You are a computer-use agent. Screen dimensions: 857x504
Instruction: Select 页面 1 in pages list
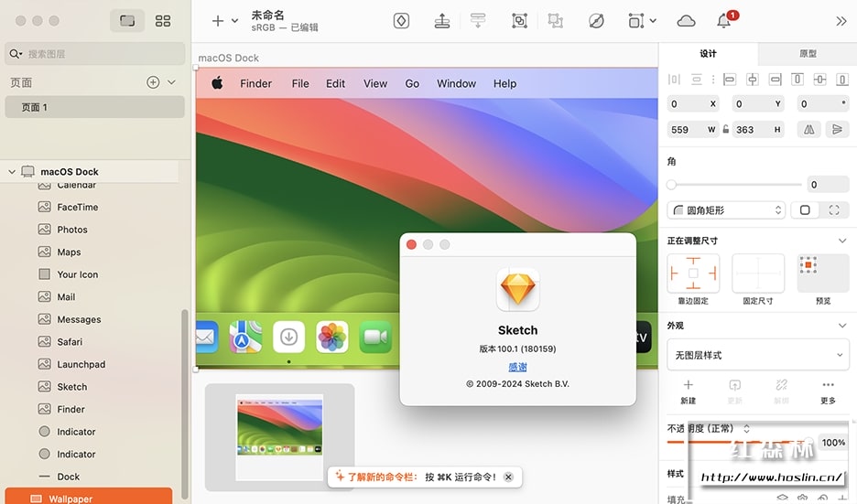[x=95, y=107]
